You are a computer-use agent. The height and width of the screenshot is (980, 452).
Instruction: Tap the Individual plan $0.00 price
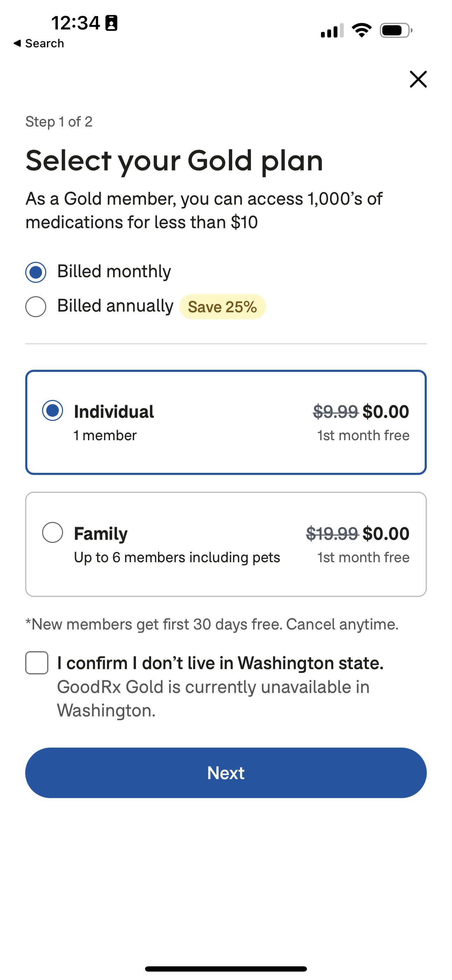tap(385, 411)
